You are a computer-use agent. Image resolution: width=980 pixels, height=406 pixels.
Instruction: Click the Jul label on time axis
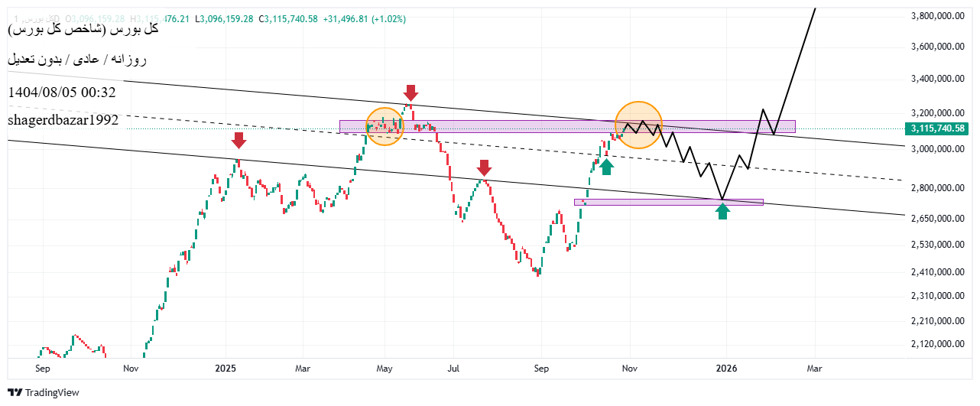[454, 369]
